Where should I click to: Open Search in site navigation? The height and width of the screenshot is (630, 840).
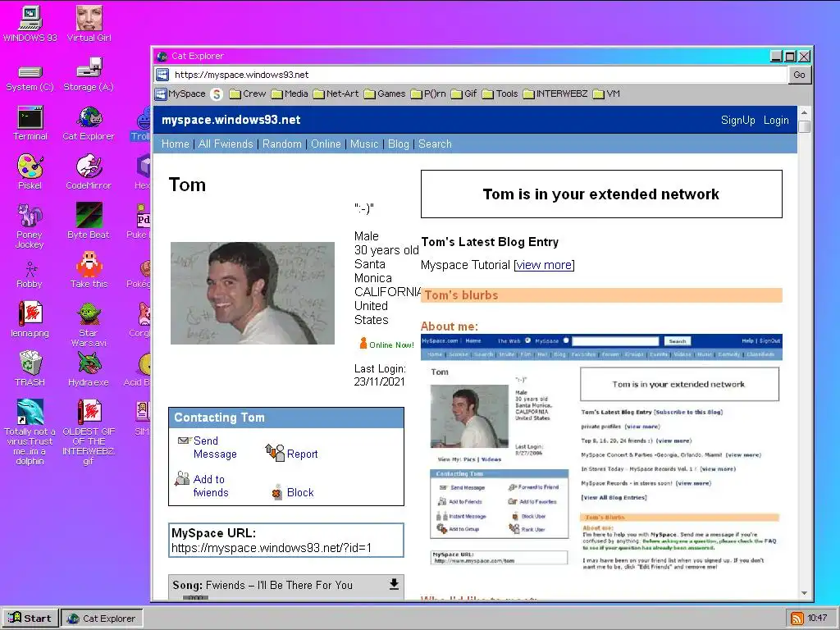pyautogui.click(x=435, y=144)
